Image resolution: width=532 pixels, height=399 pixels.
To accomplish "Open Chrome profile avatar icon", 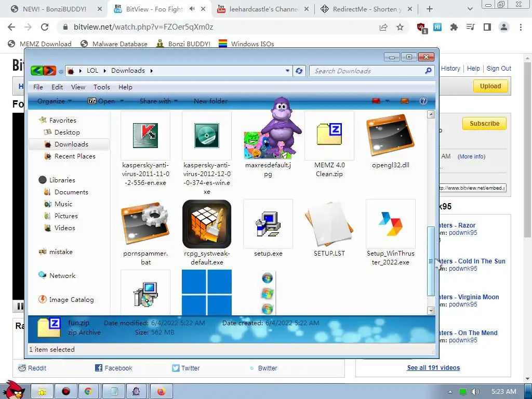I will 504,27.
